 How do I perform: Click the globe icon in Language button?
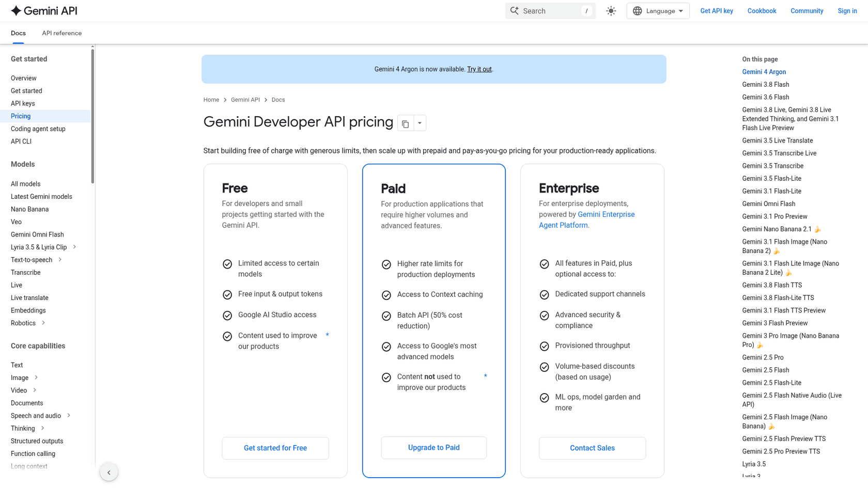point(638,11)
